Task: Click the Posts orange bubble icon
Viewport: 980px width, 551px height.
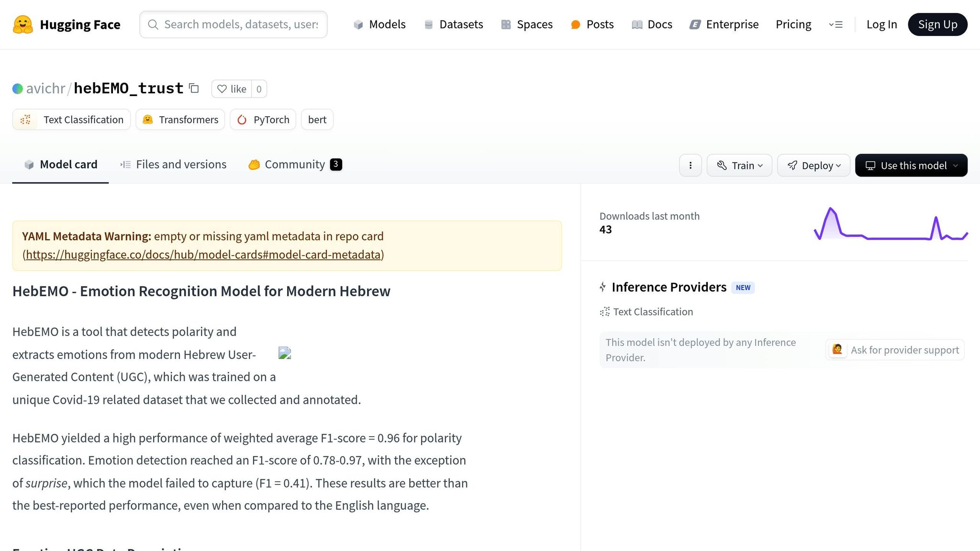Action: pos(576,24)
